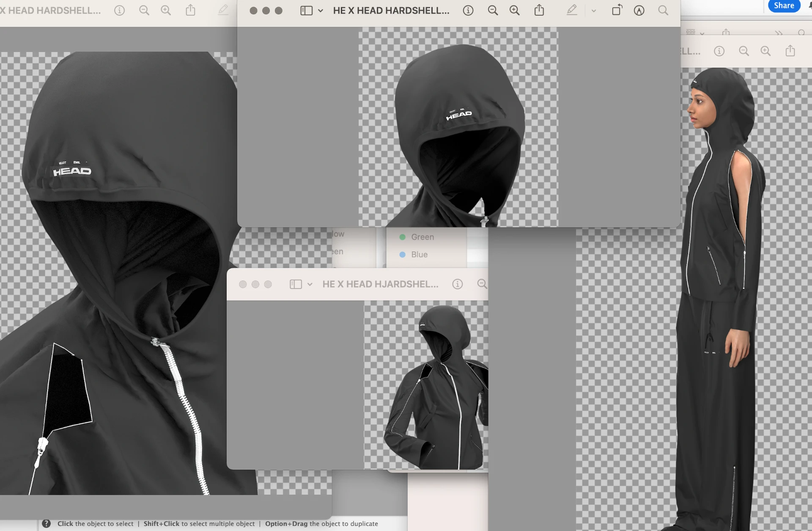Click the blue Share button at top right
Screen dimensions: 812x531
click(x=784, y=6)
